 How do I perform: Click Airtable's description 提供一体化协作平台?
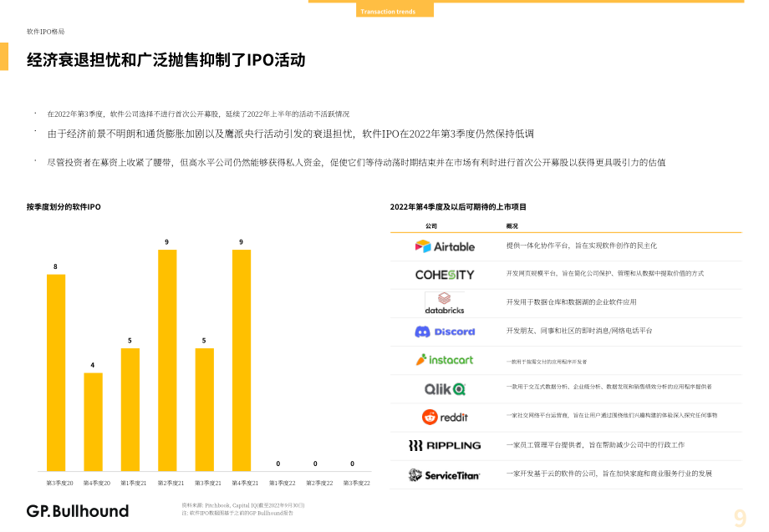[x=582, y=246]
